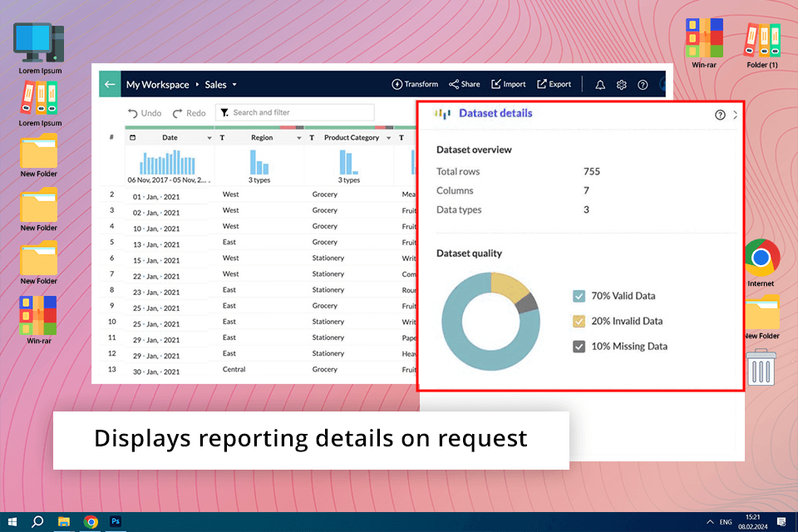Uncheck the 20% Invalid Data checkbox
Image resolution: width=798 pixels, height=532 pixels.
(579, 321)
